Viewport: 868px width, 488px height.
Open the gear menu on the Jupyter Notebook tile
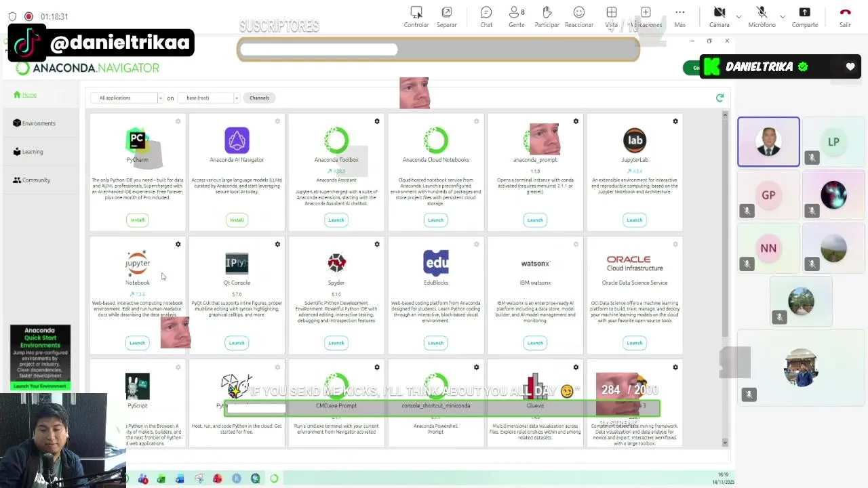point(178,244)
